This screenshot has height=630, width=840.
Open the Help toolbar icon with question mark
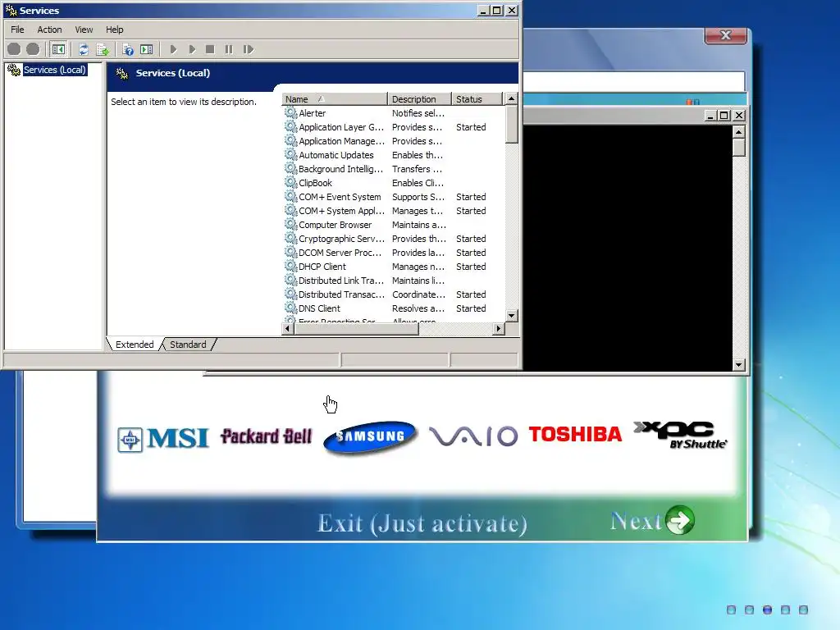[128, 49]
